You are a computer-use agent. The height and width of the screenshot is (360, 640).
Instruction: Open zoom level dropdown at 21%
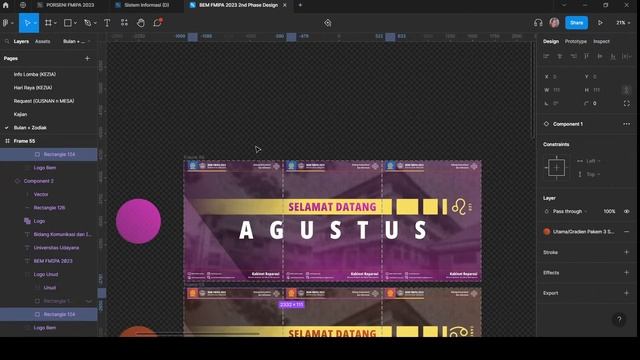[623, 23]
